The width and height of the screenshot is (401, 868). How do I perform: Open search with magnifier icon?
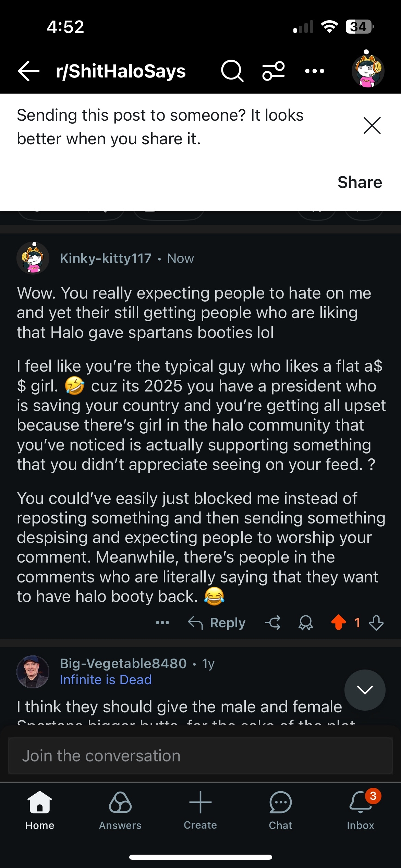tap(232, 71)
